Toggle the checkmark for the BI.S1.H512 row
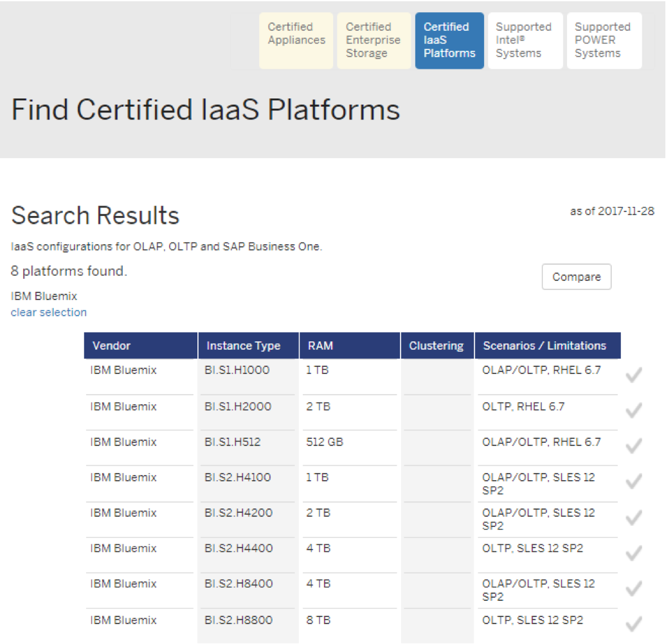The height and width of the screenshot is (644, 666). click(634, 446)
